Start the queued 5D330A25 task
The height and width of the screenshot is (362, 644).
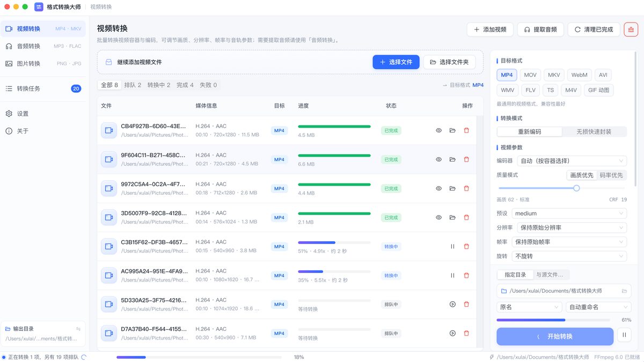click(x=452, y=304)
